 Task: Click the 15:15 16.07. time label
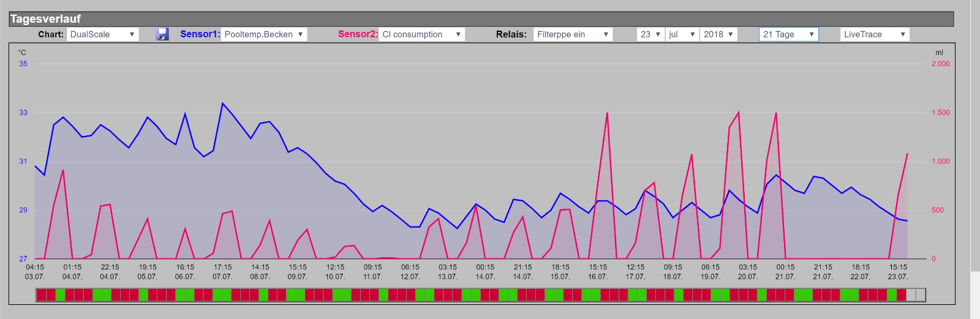click(x=598, y=272)
